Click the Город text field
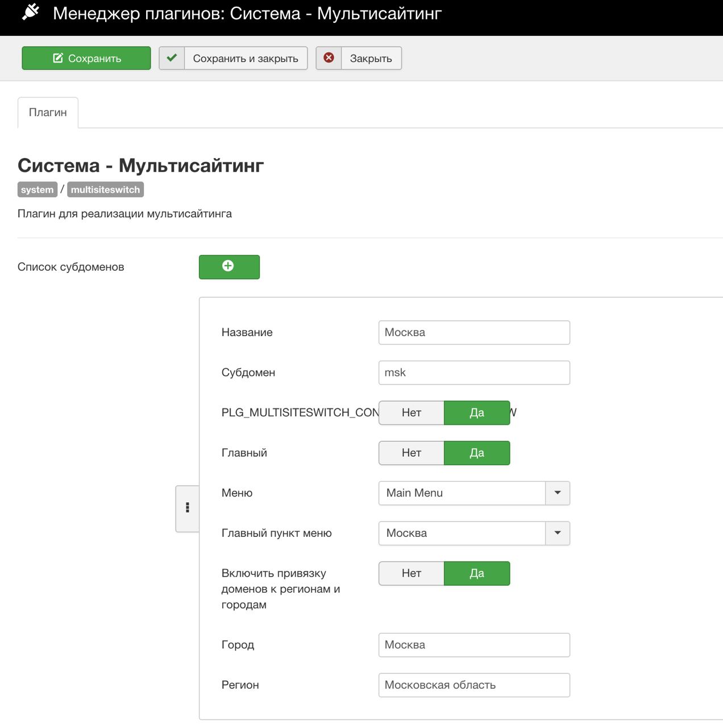 (x=474, y=645)
